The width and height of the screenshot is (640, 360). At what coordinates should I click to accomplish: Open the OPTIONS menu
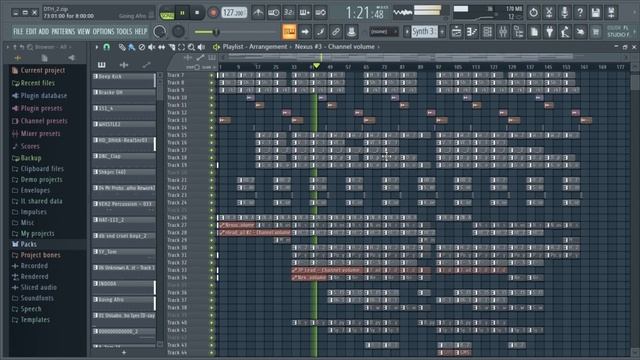click(x=103, y=31)
